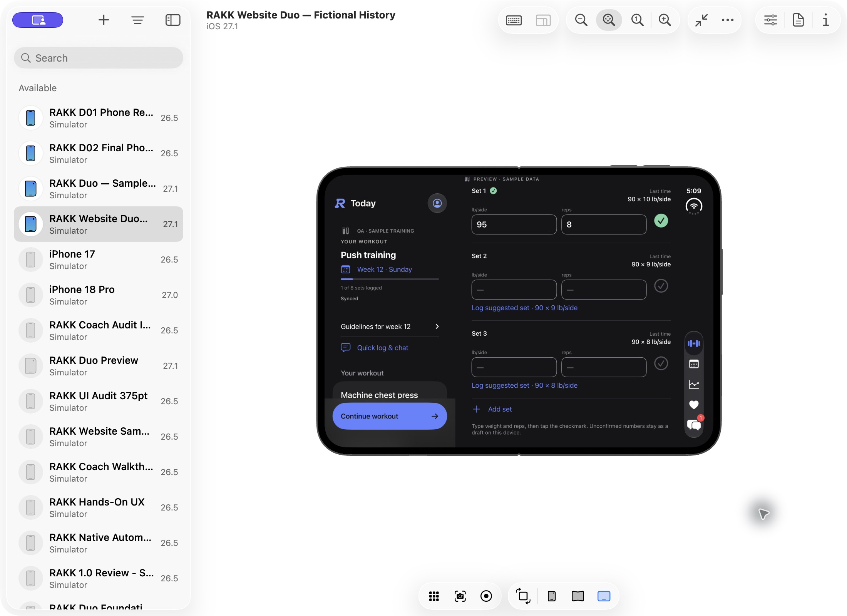Open the heart health tab
This screenshot has width=847, height=616.
click(694, 405)
